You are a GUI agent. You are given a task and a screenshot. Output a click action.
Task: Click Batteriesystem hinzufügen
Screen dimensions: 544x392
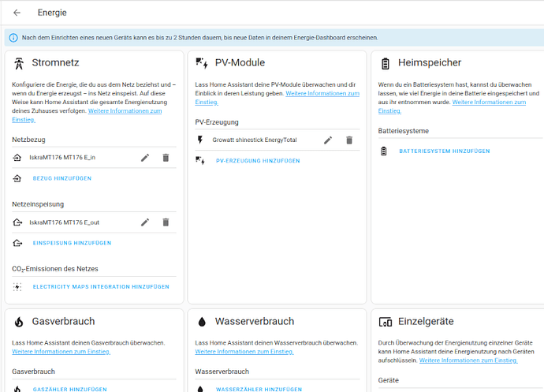tap(444, 151)
